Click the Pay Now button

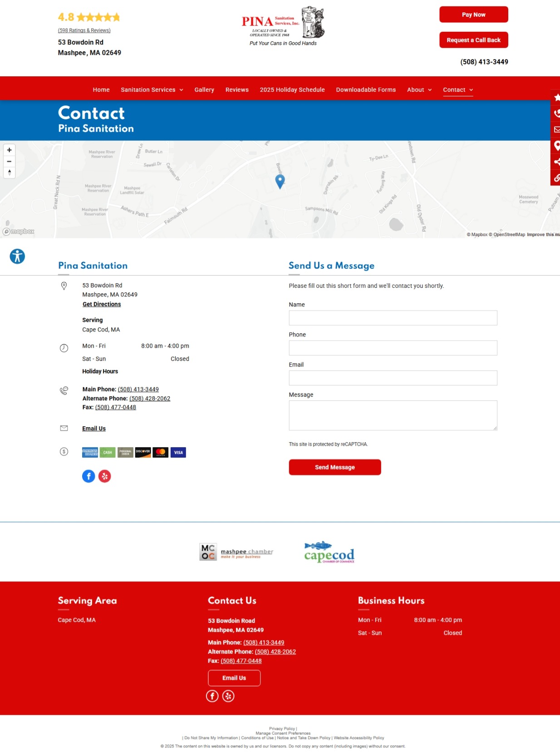474,15
